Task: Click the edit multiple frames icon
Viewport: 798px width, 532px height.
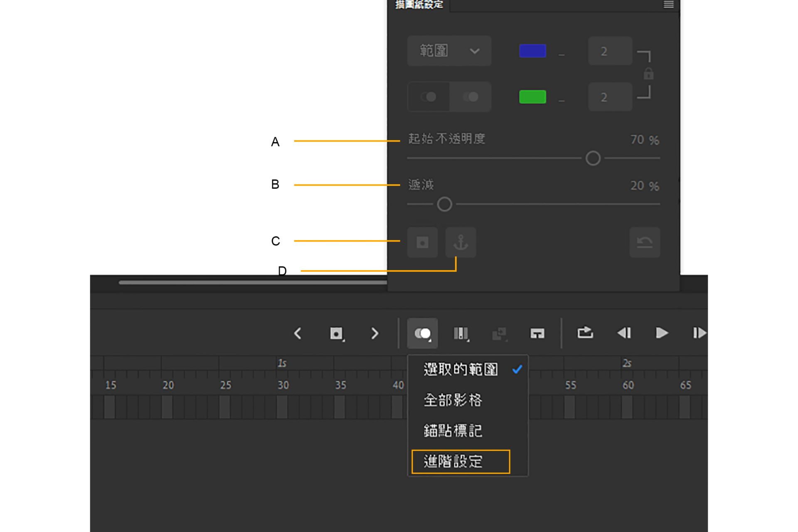Action: point(461,333)
